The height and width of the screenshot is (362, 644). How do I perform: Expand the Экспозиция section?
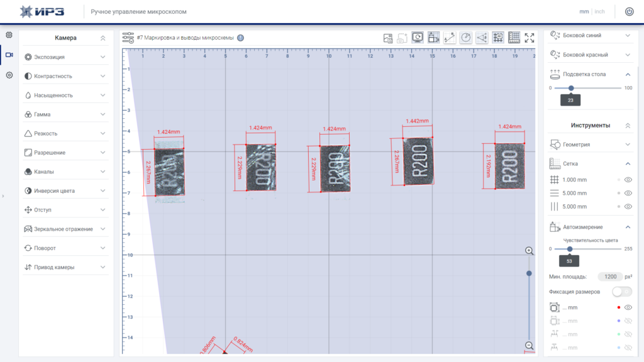pos(65,57)
